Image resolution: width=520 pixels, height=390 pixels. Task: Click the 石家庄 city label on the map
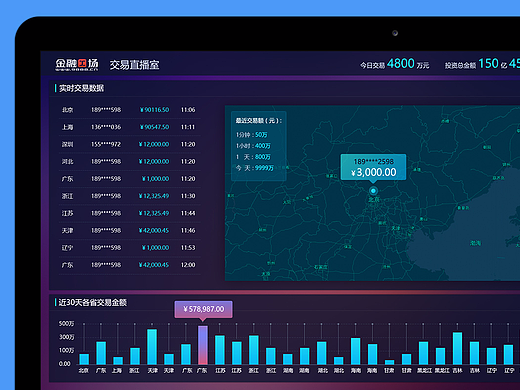[x=320, y=267]
